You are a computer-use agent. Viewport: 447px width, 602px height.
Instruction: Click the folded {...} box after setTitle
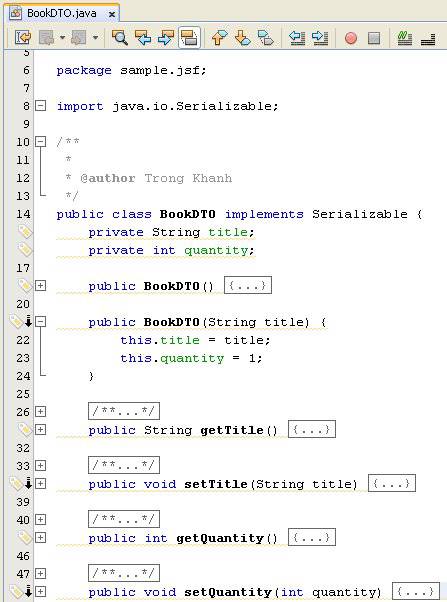pos(392,483)
